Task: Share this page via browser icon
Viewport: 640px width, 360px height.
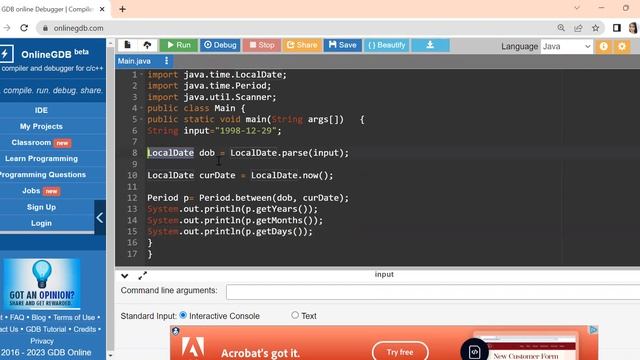Action: click(578, 28)
